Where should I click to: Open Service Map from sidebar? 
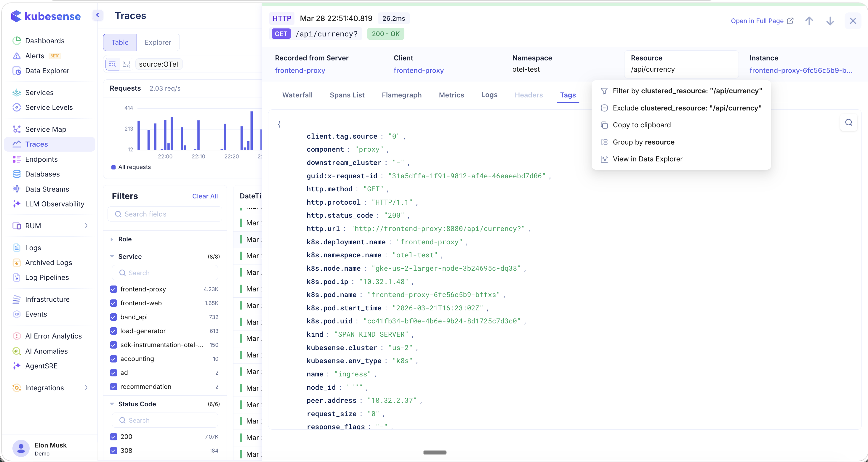point(46,129)
